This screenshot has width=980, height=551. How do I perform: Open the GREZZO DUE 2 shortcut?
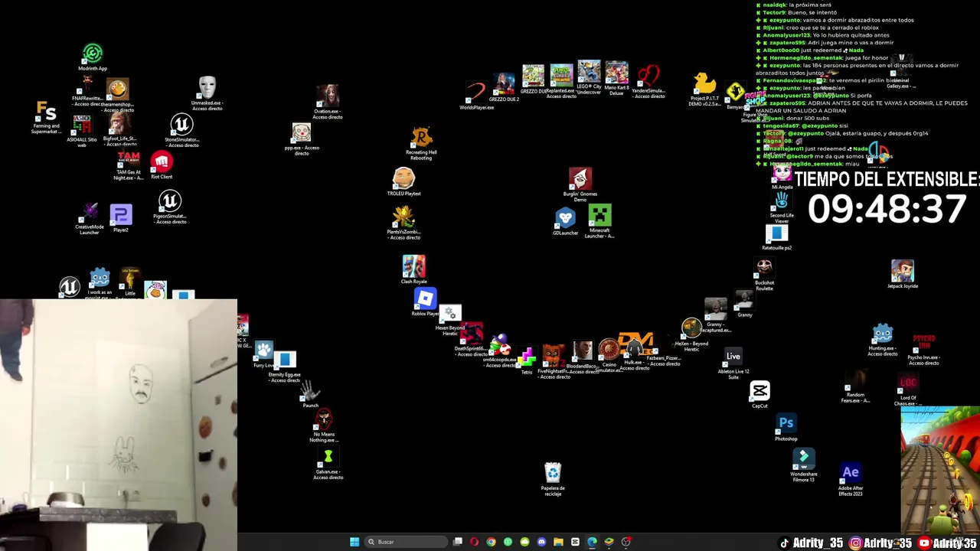point(504,88)
